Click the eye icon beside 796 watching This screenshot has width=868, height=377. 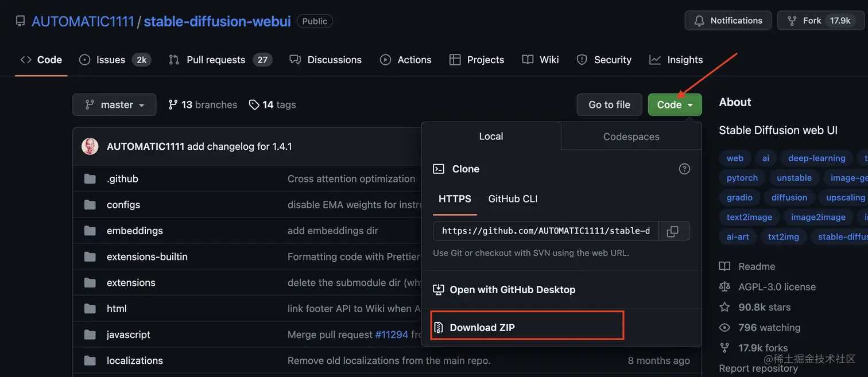(725, 328)
